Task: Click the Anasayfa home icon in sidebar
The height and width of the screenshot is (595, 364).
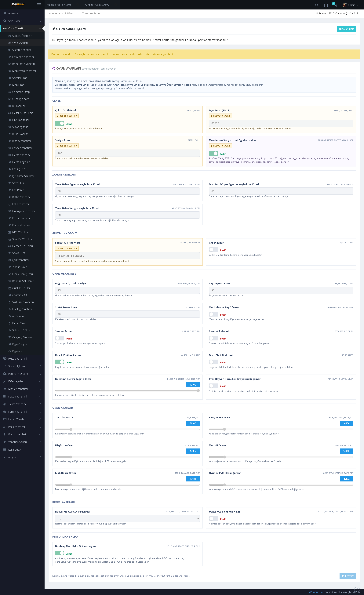Action: 5,13
